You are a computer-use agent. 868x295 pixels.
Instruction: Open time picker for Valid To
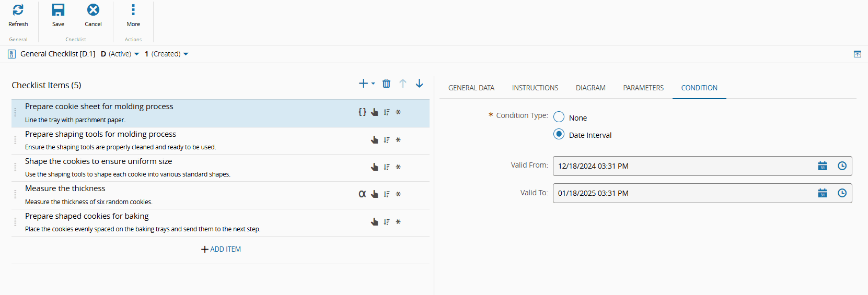tap(842, 193)
